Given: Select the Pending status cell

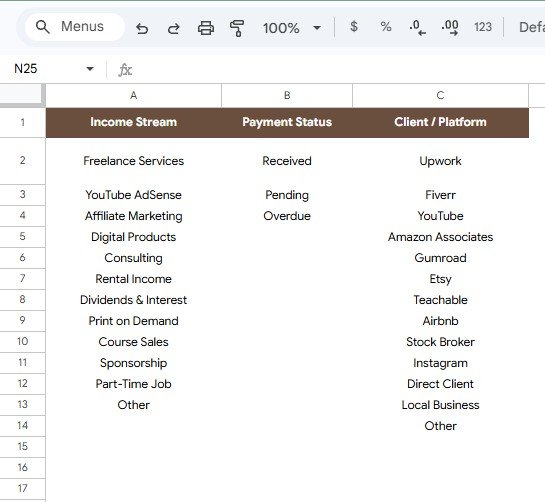Looking at the screenshot, I should [x=287, y=195].
